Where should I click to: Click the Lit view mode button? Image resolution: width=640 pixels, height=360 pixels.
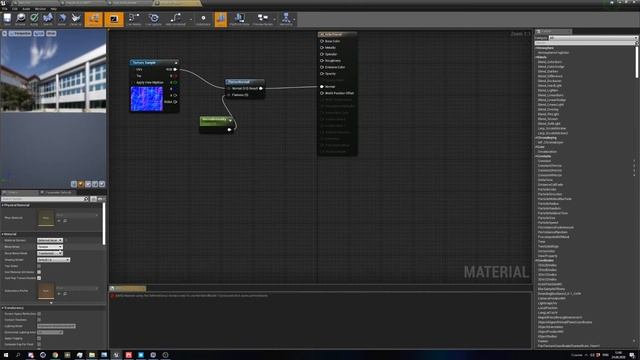click(x=39, y=33)
